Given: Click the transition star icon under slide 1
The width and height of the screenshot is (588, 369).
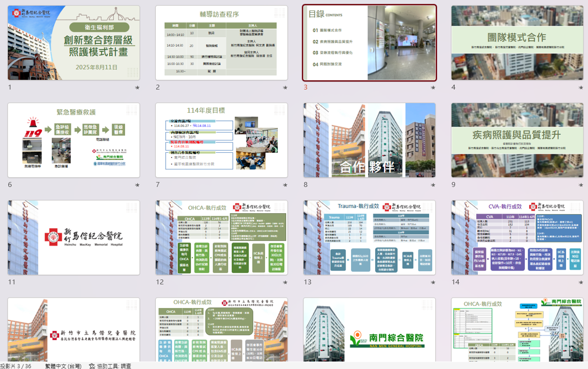Looking at the screenshot, I should (x=137, y=87).
